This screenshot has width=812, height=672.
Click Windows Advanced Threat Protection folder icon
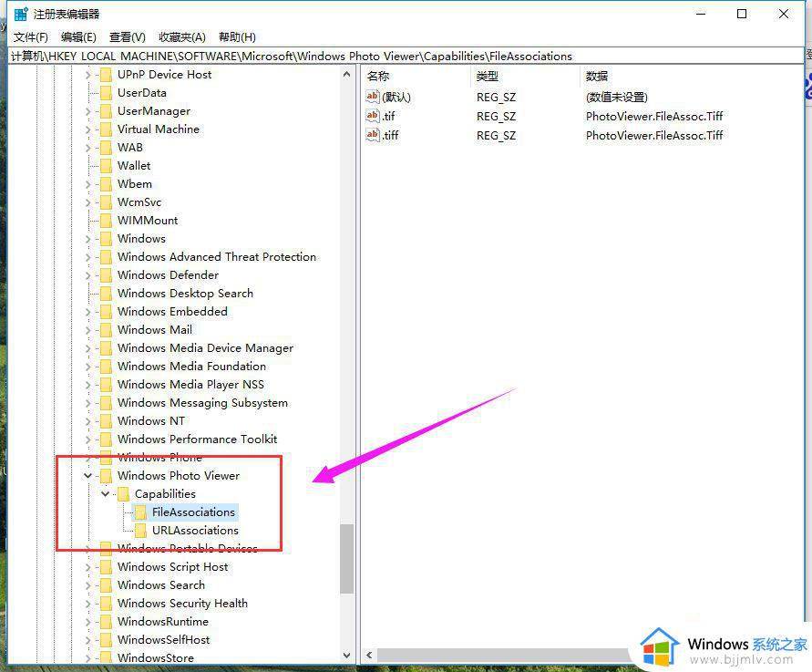[x=106, y=257]
